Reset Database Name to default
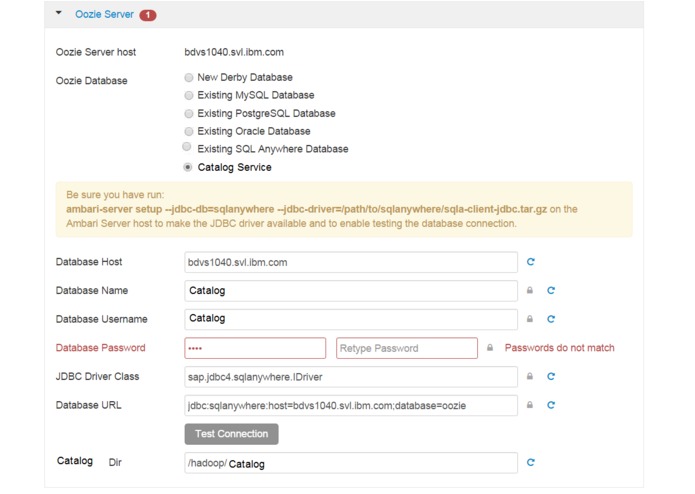This screenshot has height=494, width=695. coord(551,291)
